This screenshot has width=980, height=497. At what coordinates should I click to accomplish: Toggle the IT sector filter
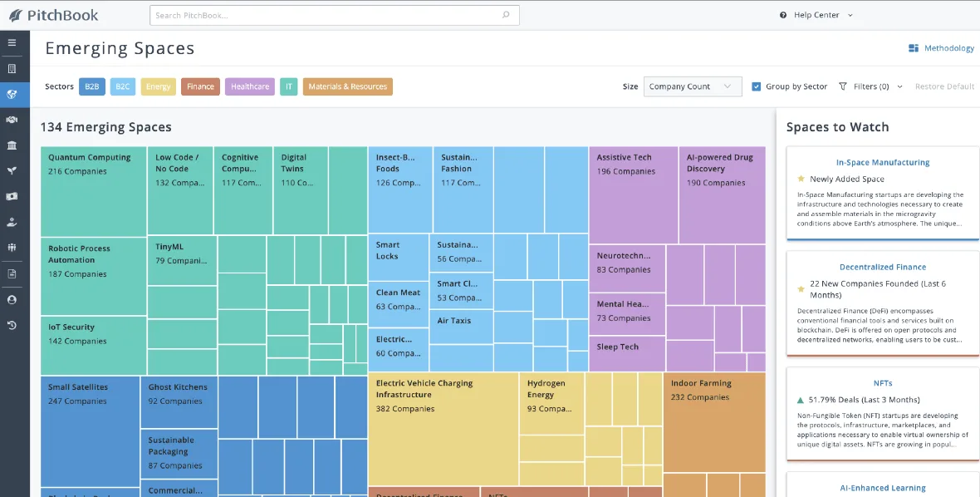[289, 86]
